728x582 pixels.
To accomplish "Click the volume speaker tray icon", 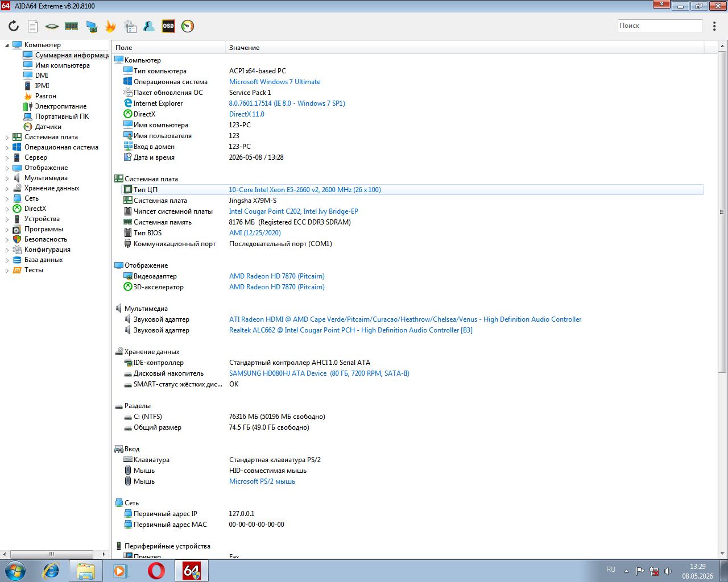I will [x=668, y=571].
